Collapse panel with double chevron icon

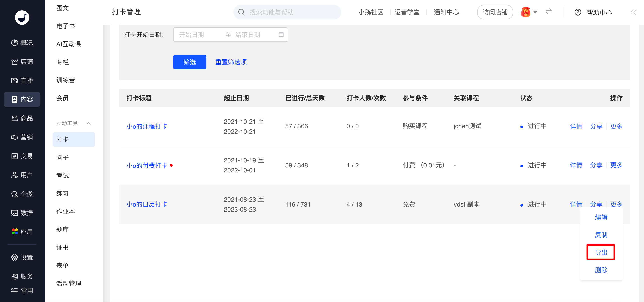click(x=633, y=12)
